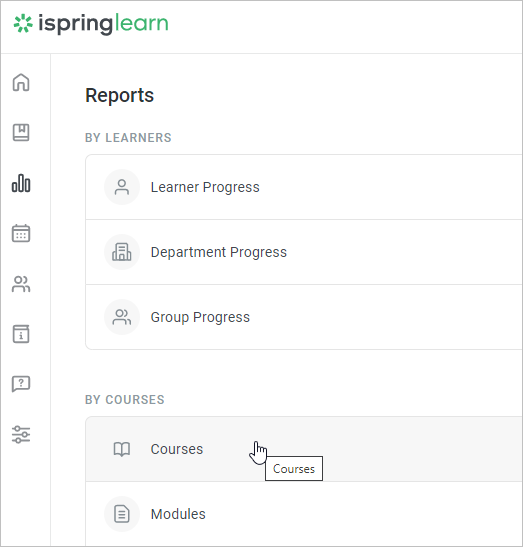Click the ispring learn logo
523x547 pixels.
pos(91,24)
